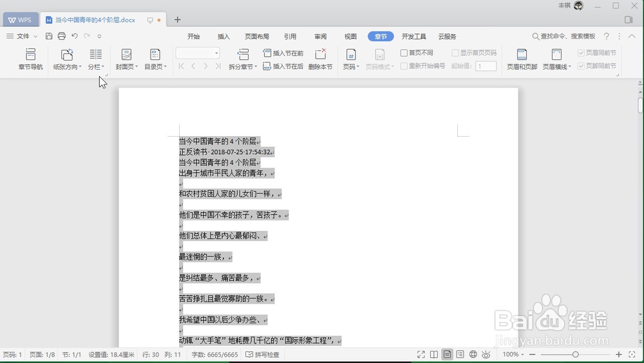644x363 pixels.
Task: Toggle the 显示首页页码 checkbox
Action: [x=455, y=53]
